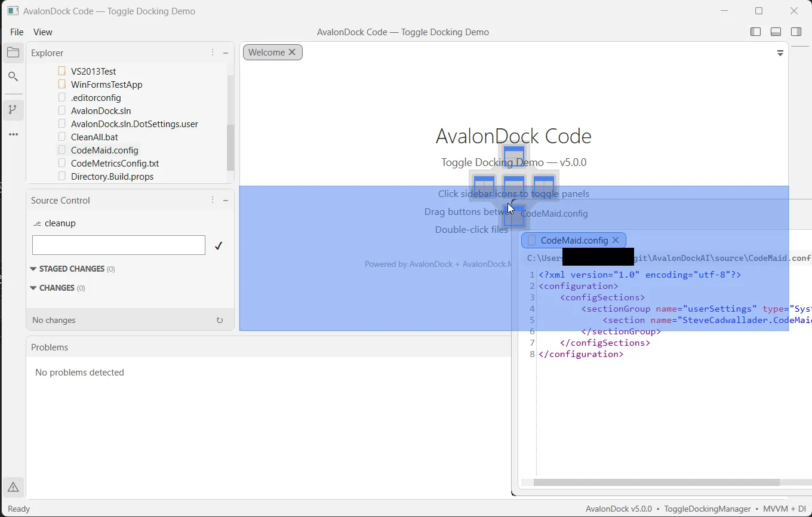Select the CleanAll.bat file
The width and height of the screenshot is (812, 517).
tap(94, 137)
